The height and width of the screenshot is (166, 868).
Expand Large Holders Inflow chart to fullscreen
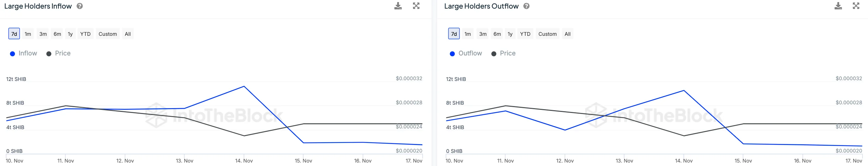(416, 6)
